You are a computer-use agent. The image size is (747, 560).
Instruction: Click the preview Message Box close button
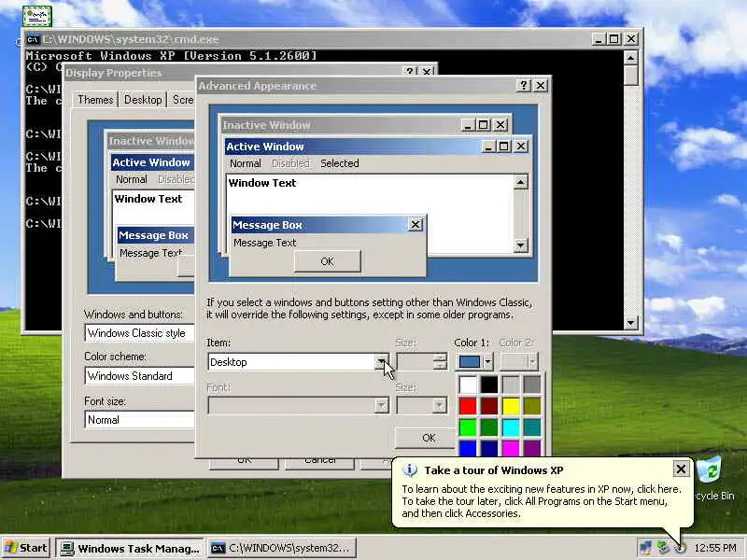click(x=416, y=224)
